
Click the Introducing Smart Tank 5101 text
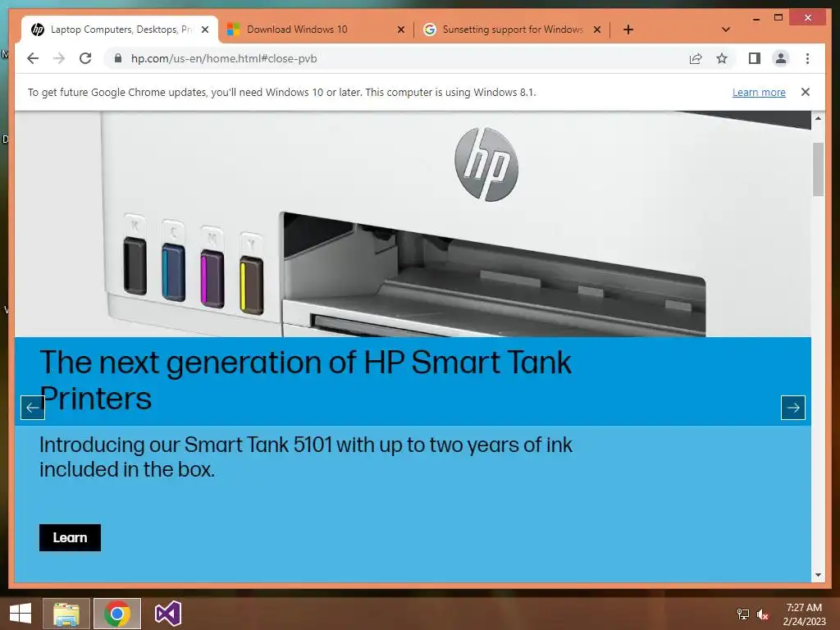[x=305, y=457]
